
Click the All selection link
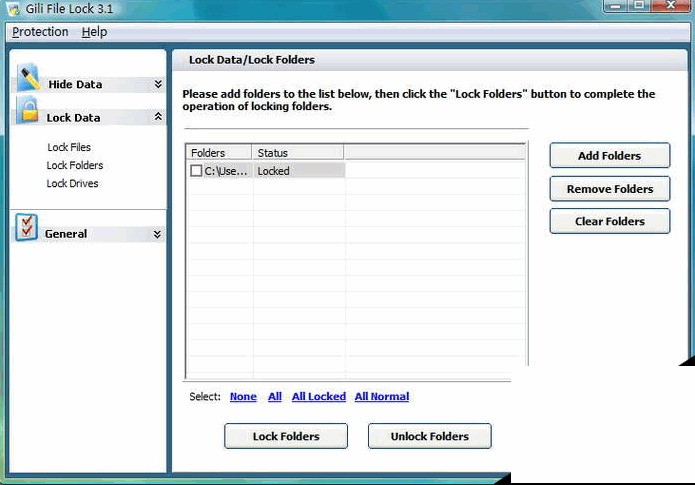(275, 396)
